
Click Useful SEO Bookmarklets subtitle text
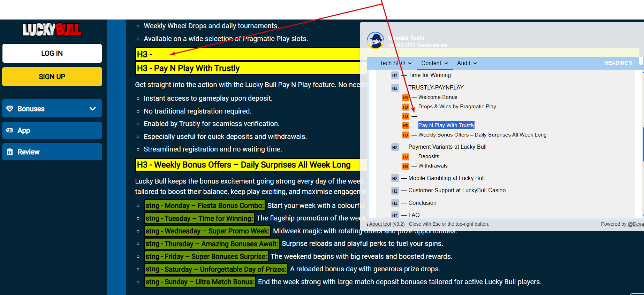(418, 45)
